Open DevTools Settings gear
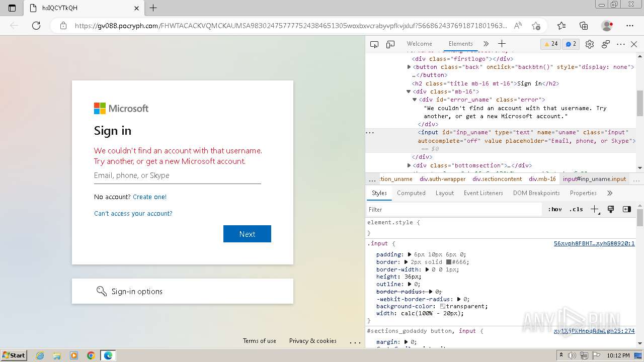The width and height of the screenshot is (644, 362). [590, 44]
